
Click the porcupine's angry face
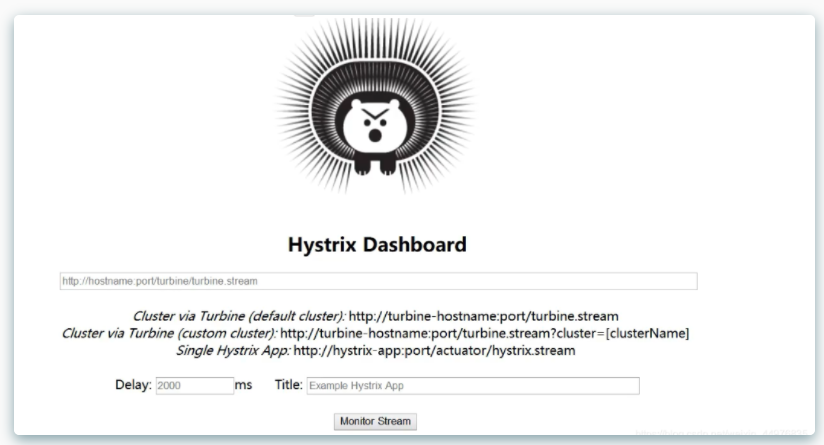[x=375, y=124]
